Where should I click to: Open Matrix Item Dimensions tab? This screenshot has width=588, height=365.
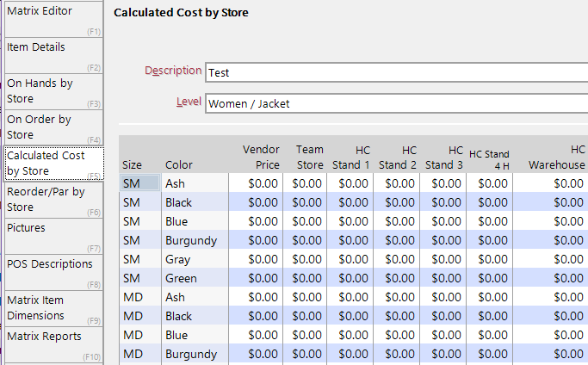[53, 308]
